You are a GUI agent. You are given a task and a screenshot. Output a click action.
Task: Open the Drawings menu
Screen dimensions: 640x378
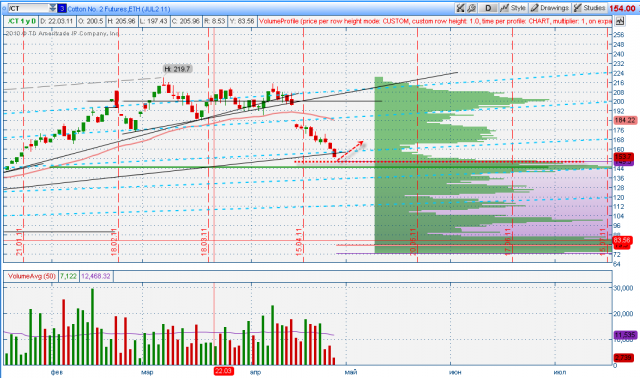pos(549,8)
